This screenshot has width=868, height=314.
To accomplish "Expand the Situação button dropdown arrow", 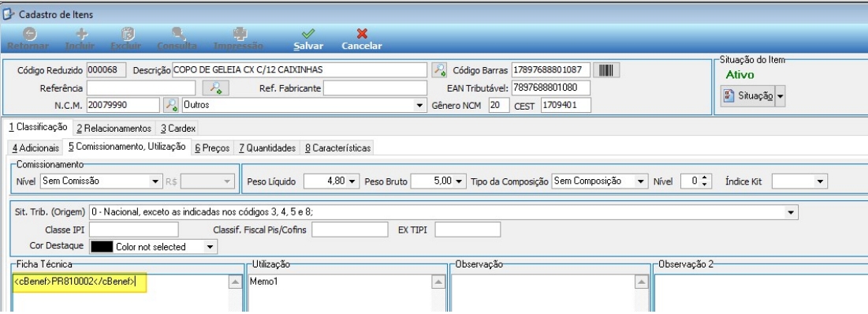I will [x=780, y=95].
